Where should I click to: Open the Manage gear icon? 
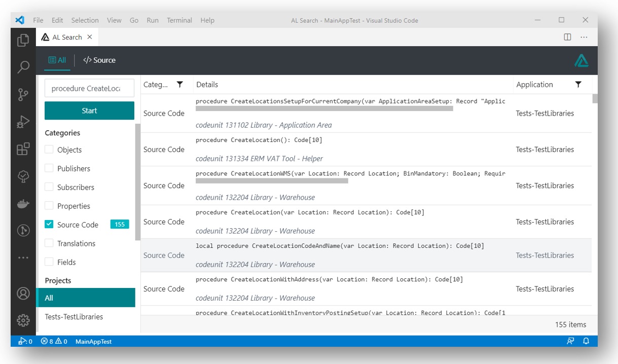pos(23,320)
